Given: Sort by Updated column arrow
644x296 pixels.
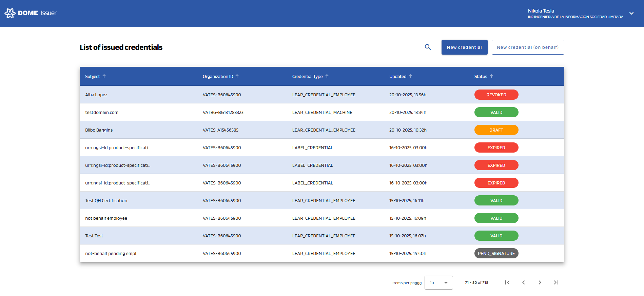Looking at the screenshot, I should (x=411, y=76).
